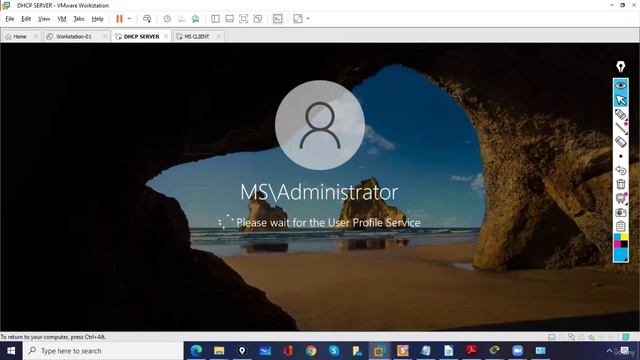Open Skype from the taskbar

(334, 351)
